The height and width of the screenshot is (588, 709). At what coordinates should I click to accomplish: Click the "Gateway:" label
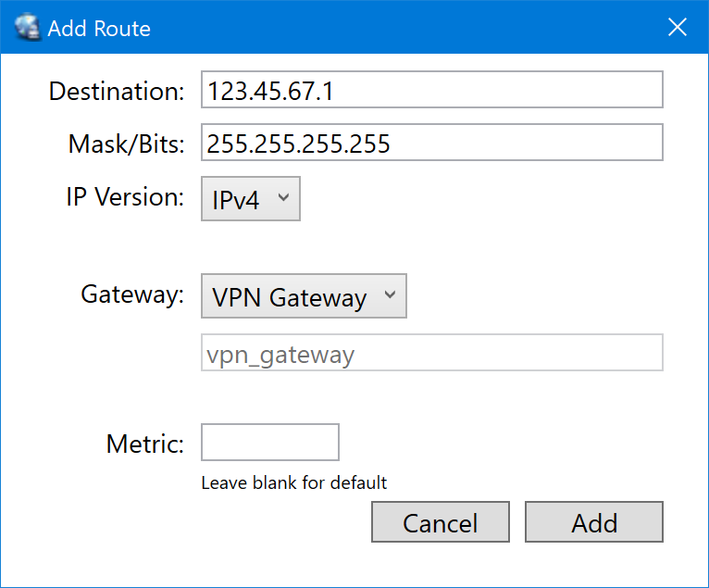(x=132, y=294)
